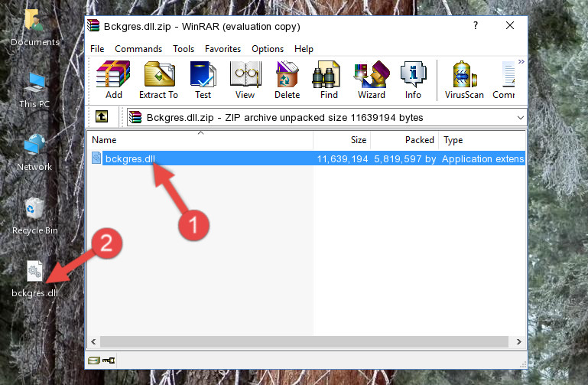Go up one folder level
Image resolution: width=588 pixels, height=385 pixels.
pyautogui.click(x=102, y=116)
